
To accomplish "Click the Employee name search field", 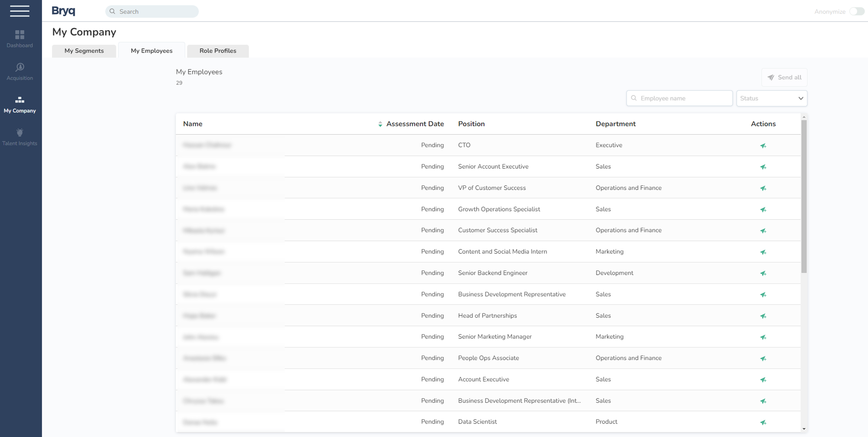I will tap(679, 99).
